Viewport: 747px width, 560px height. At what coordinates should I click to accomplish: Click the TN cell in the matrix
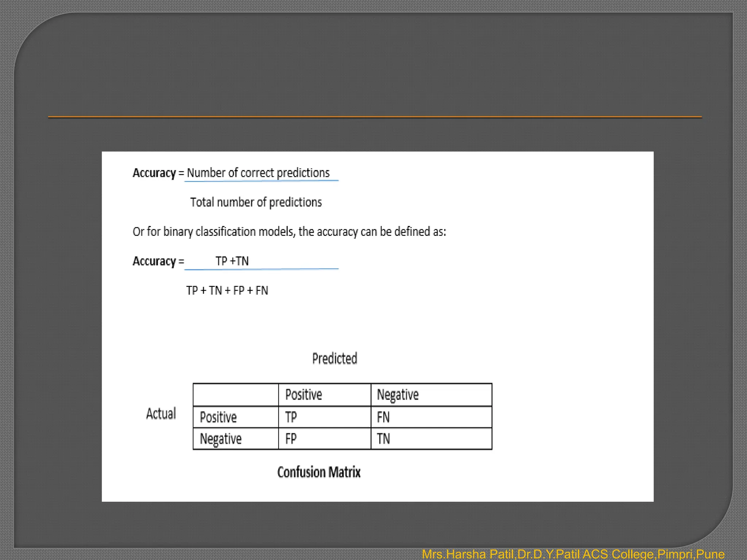[x=383, y=439]
